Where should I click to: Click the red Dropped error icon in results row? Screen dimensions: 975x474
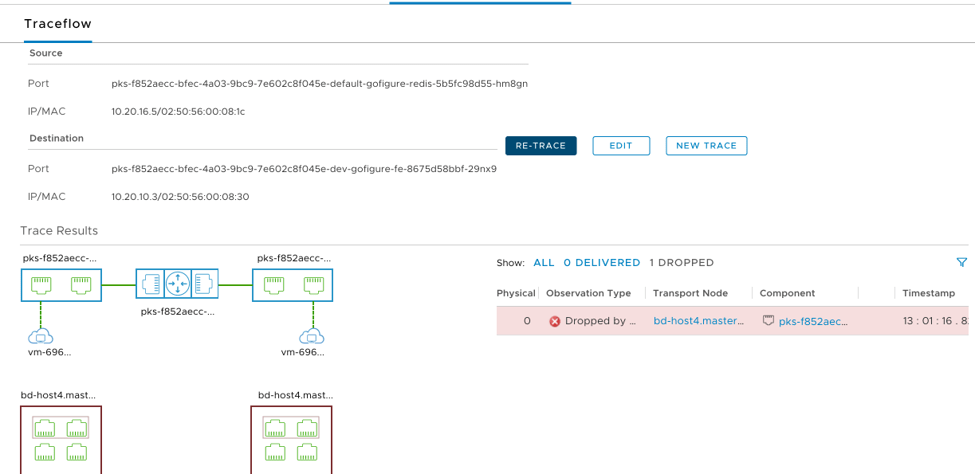coord(554,322)
